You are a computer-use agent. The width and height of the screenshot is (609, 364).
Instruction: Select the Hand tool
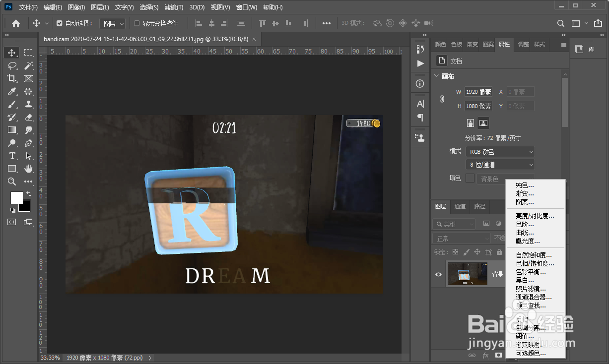pyautogui.click(x=29, y=169)
